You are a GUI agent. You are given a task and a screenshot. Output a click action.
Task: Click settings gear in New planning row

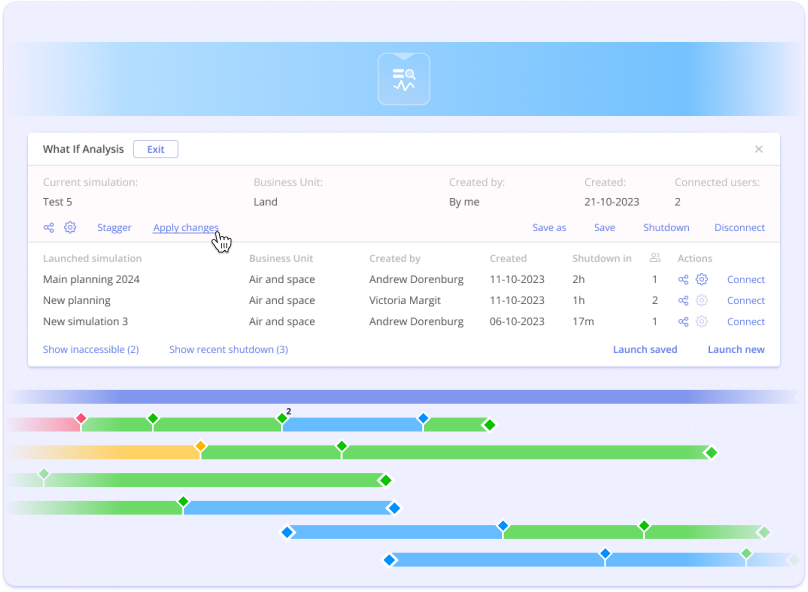(x=702, y=300)
